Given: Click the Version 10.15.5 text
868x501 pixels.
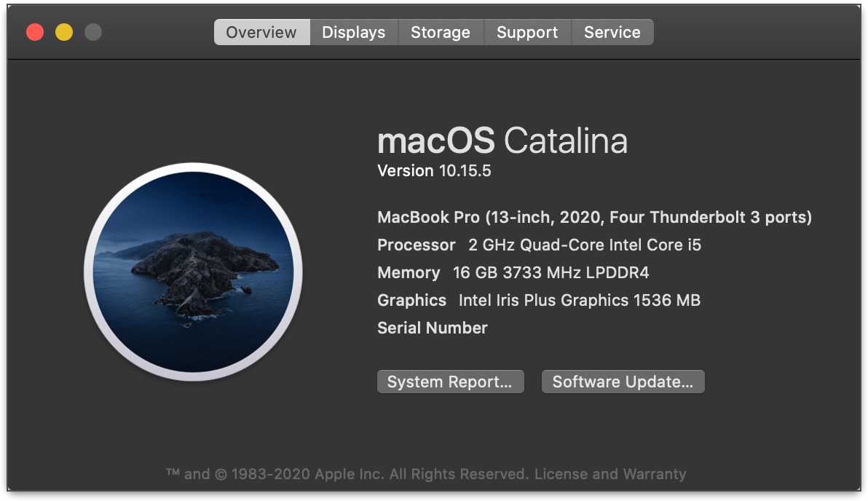Looking at the screenshot, I should tap(434, 170).
